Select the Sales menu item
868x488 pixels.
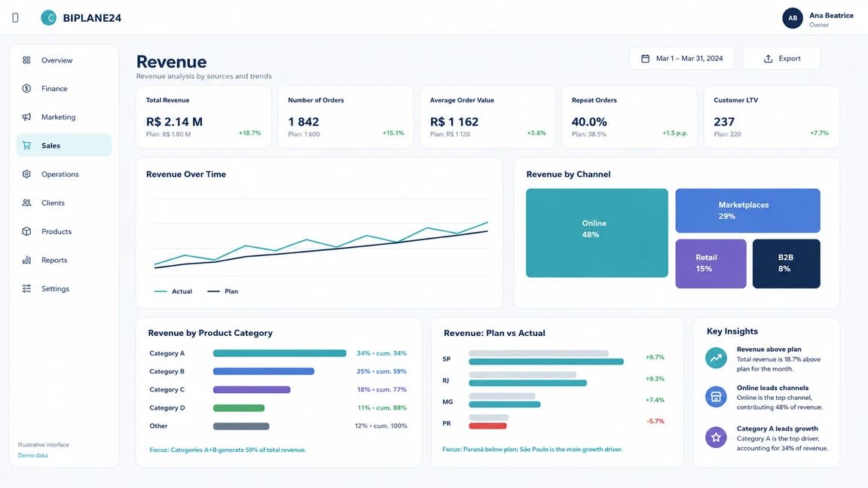[63, 145]
